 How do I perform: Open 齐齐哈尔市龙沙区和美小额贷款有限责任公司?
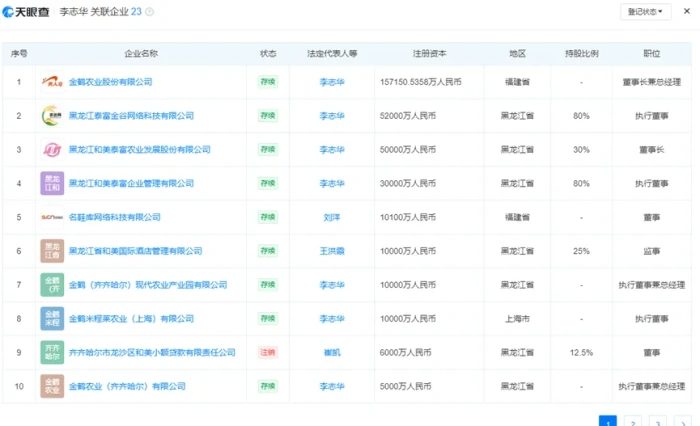click(x=152, y=352)
